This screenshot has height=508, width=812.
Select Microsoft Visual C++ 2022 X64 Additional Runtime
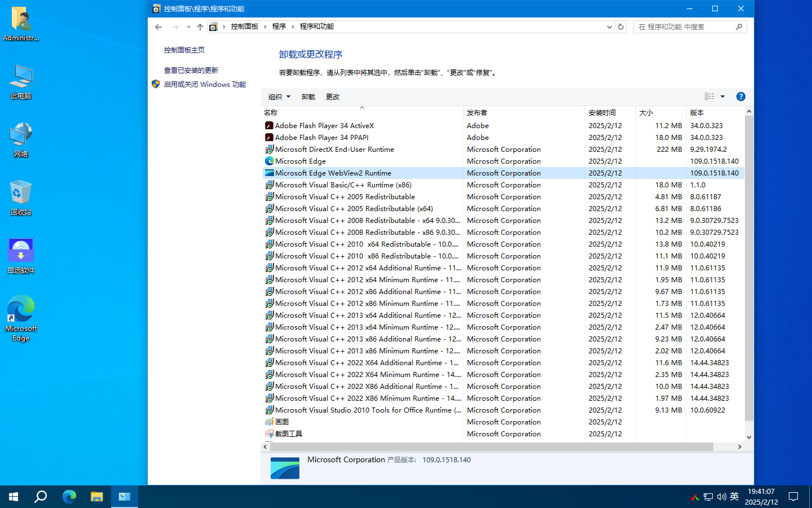click(363, 363)
